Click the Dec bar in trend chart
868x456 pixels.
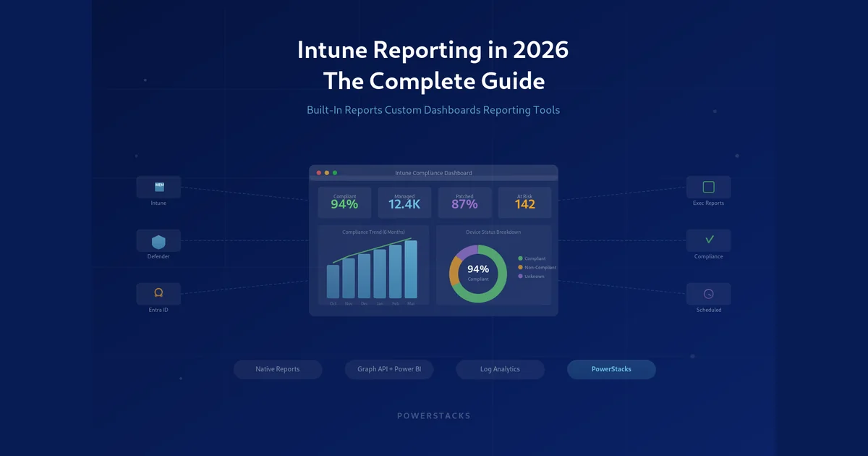coord(364,276)
